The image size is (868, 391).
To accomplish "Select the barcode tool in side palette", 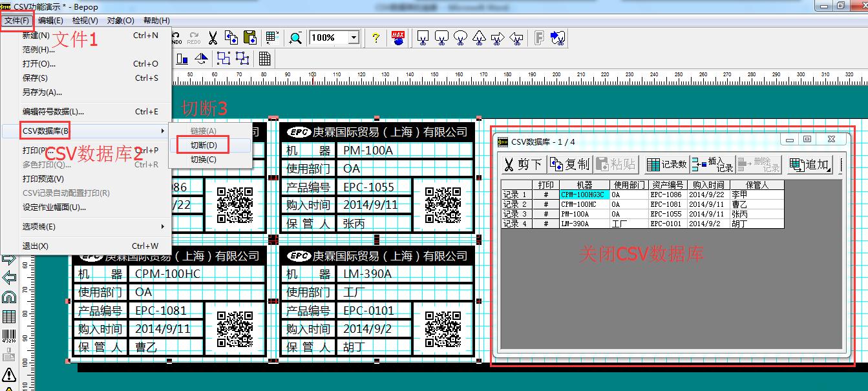I will [9, 336].
